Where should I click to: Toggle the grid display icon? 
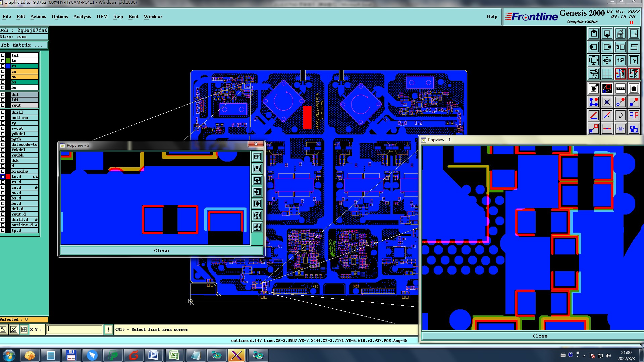(x=607, y=73)
